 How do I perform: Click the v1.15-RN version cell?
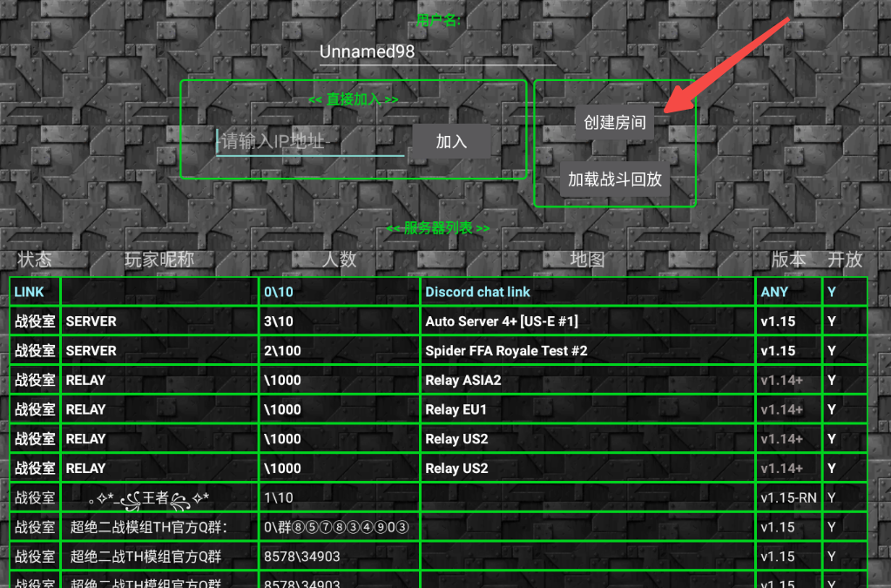(x=787, y=498)
